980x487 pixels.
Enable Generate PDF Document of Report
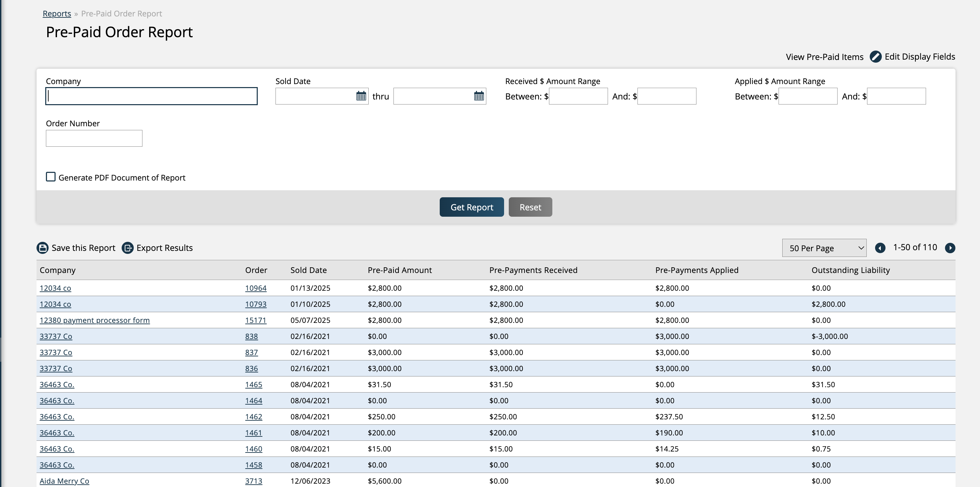(51, 177)
